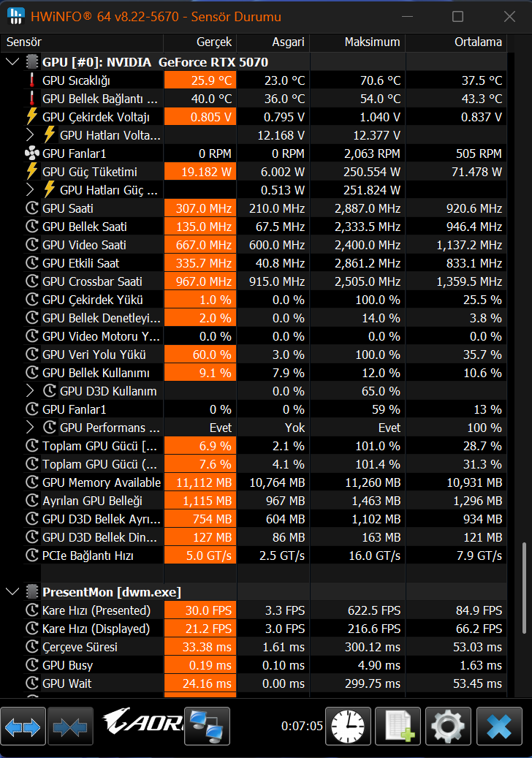Click the collapse-columns inward arrows icon

tap(71, 727)
